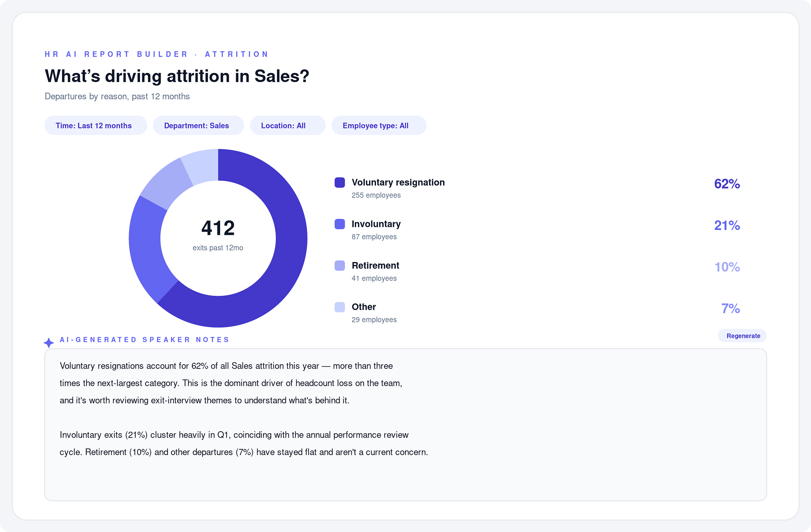Click the Retirement legend label
The image size is (811, 532).
point(375,265)
